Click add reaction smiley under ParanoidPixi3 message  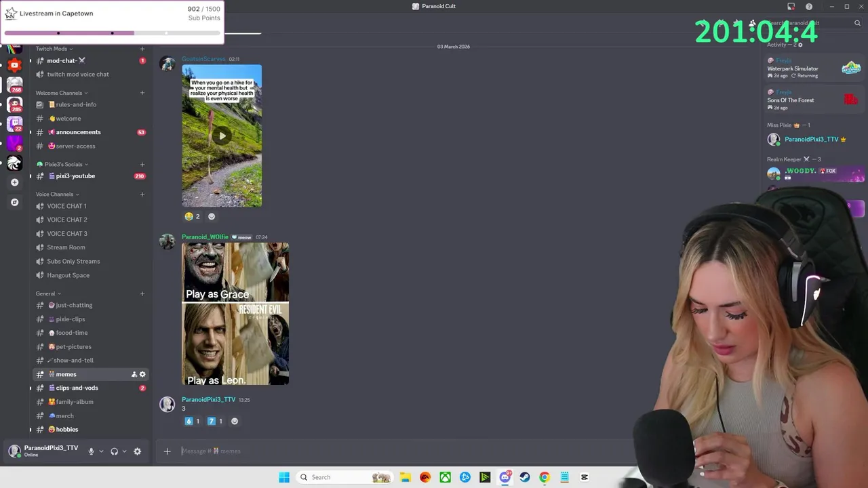(235, 421)
